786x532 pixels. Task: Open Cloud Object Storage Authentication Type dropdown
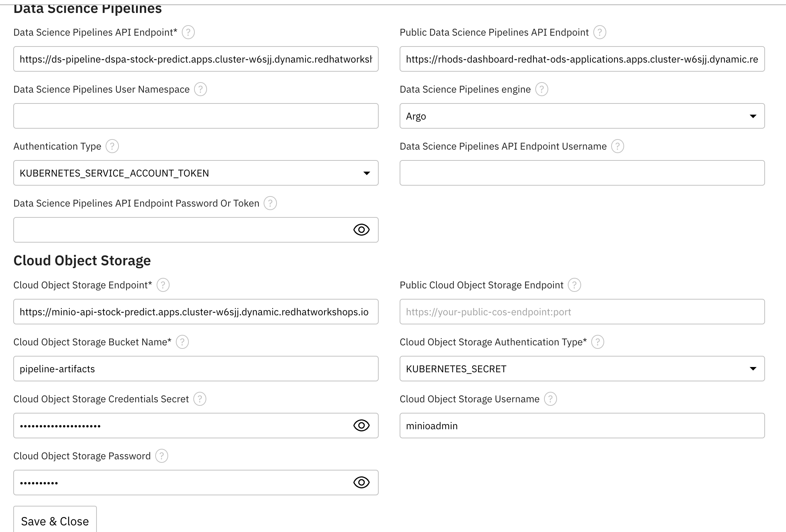pos(582,369)
